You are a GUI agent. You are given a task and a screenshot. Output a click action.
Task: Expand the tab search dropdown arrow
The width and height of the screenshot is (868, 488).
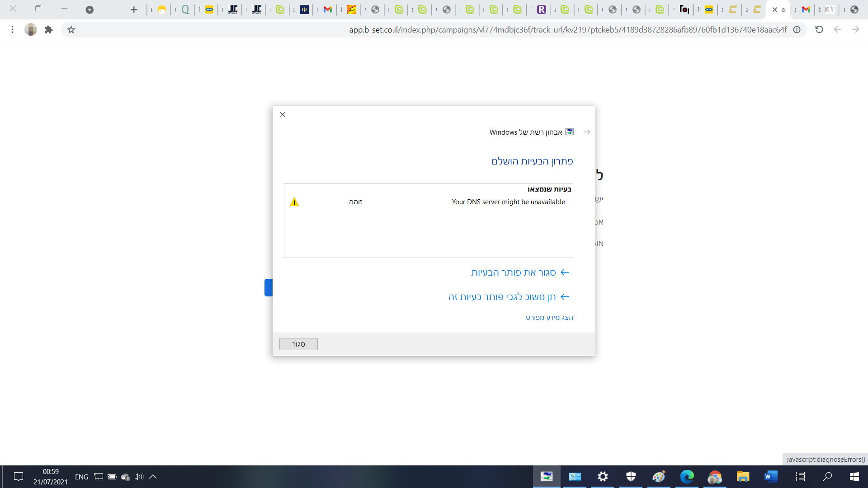(x=90, y=9)
